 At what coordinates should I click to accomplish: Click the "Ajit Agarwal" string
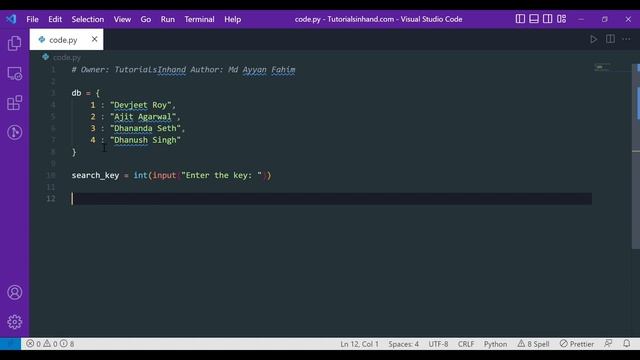coord(143,117)
